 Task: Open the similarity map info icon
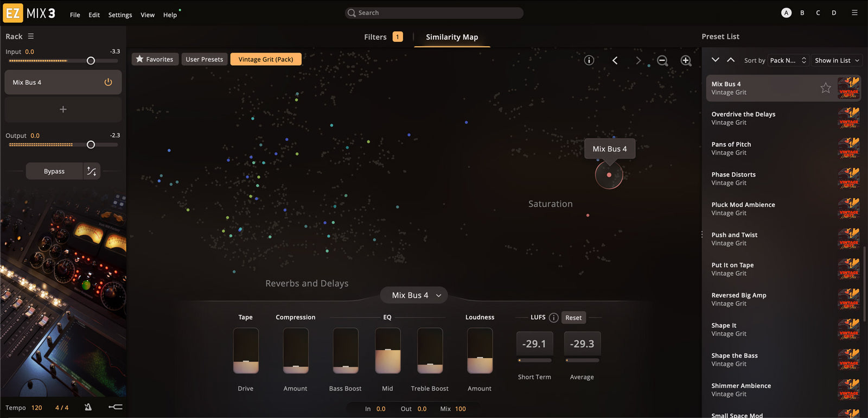589,60
